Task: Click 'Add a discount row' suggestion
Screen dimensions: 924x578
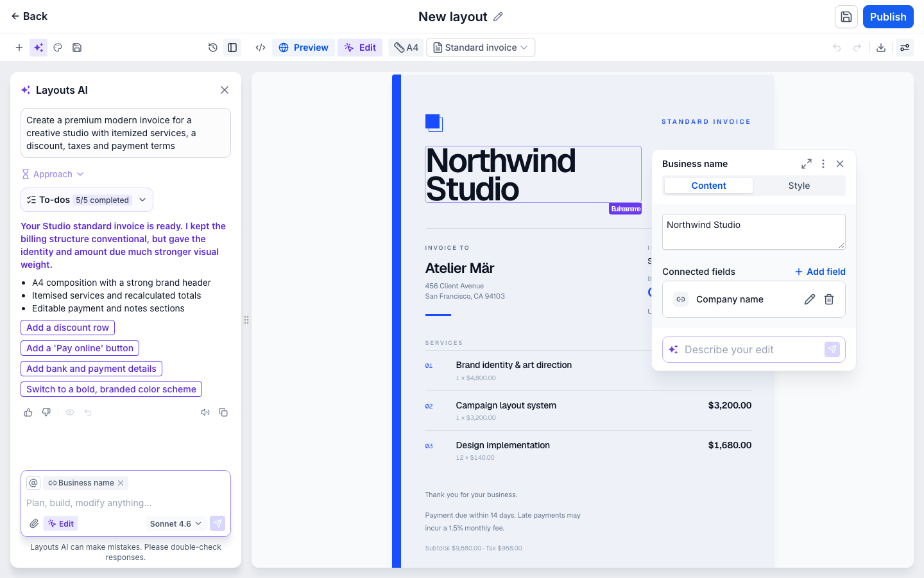Action: coord(67,328)
